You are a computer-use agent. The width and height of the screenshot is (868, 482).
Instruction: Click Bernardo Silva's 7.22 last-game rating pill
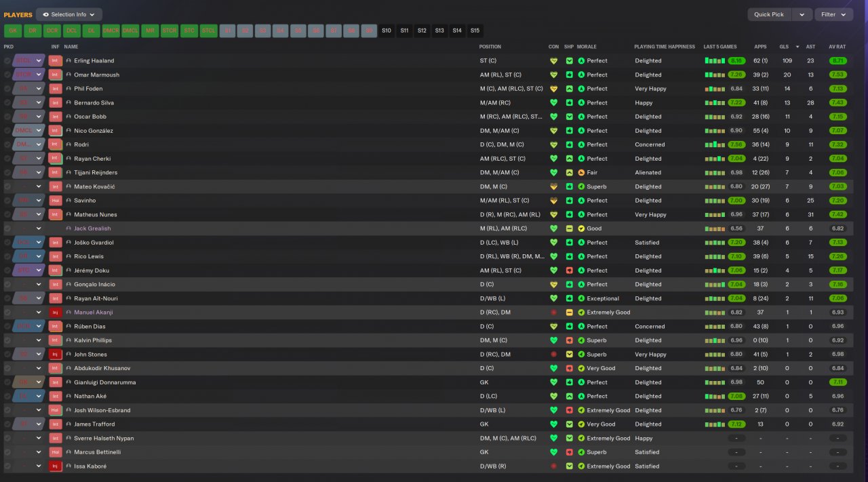click(736, 102)
